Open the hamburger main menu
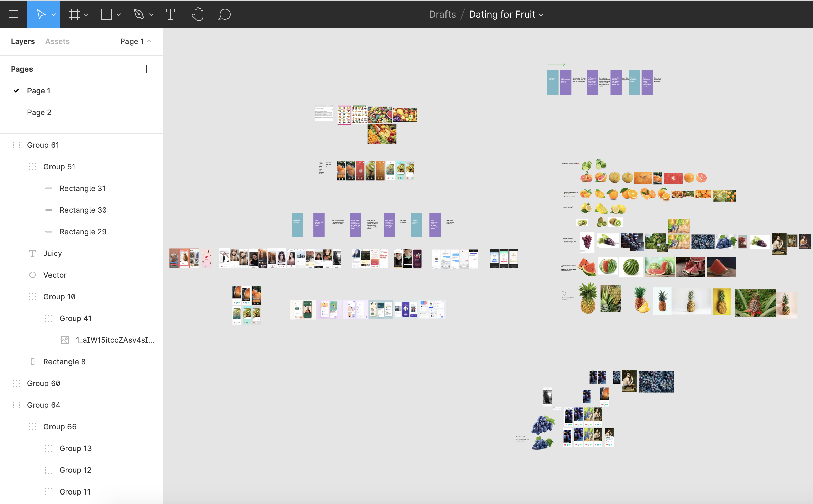 [x=14, y=14]
